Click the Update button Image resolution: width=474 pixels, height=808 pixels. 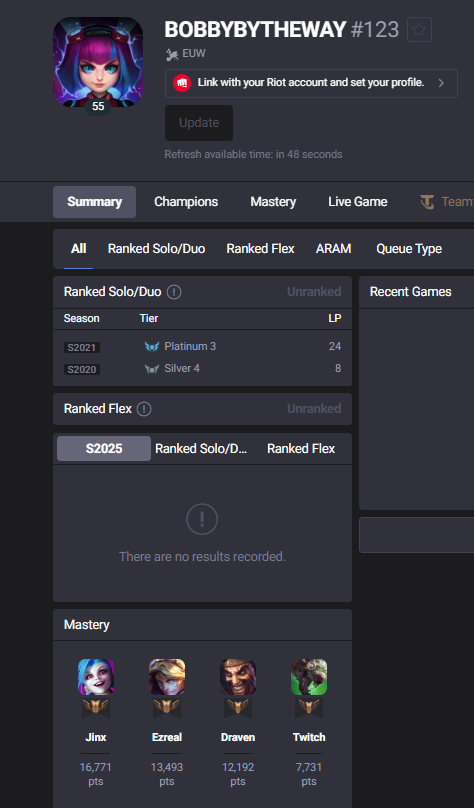coord(199,123)
